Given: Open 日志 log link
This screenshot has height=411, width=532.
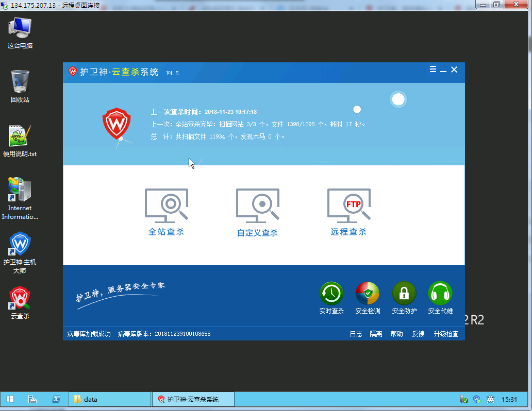Looking at the screenshot, I should coord(356,334).
